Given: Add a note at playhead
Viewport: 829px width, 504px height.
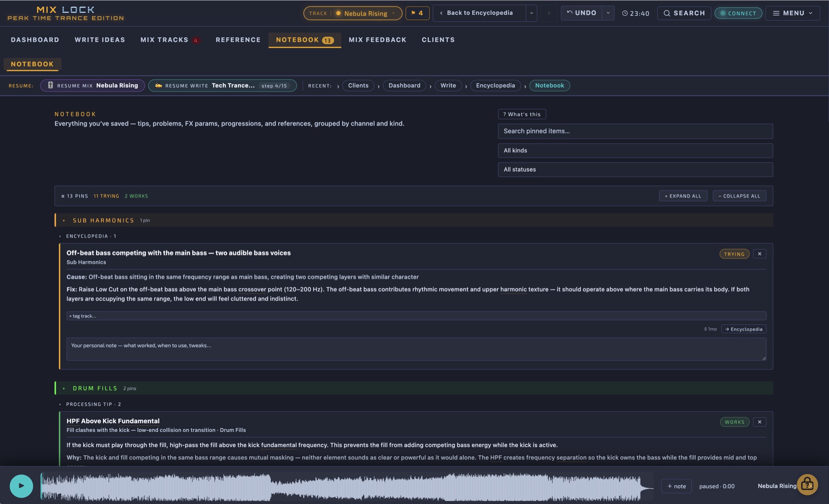Looking at the screenshot, I should coord(676,486).
